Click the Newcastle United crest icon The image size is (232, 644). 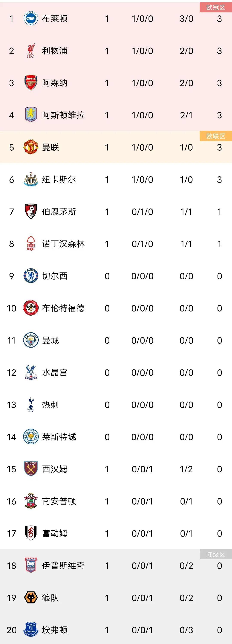click(x=31, y=180)
